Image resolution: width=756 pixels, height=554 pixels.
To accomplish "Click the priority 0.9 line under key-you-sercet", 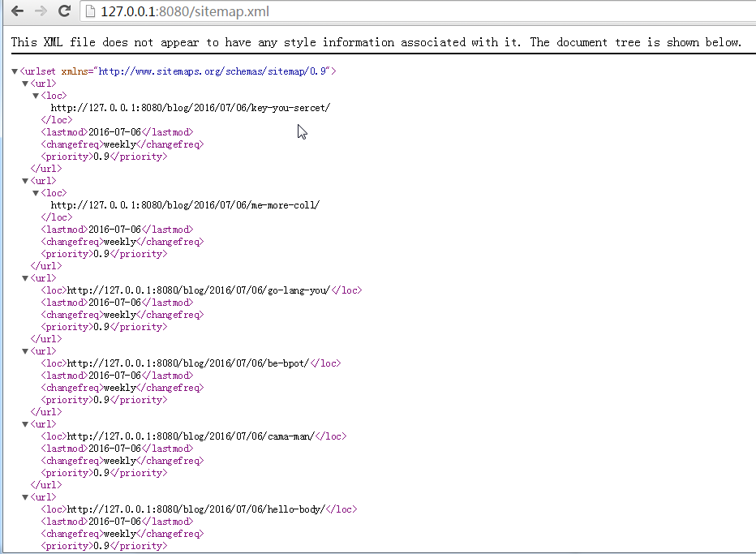I will [104, 157].
